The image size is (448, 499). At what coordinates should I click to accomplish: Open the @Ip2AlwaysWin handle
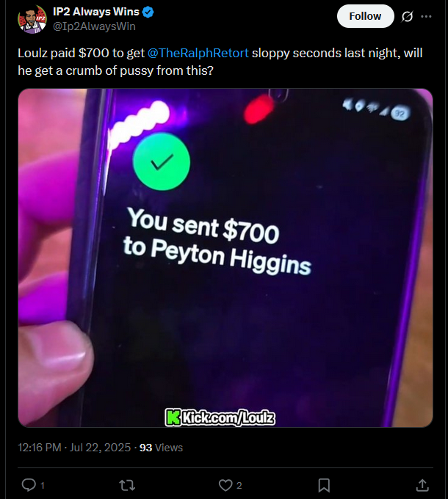[x=94, y=26]
